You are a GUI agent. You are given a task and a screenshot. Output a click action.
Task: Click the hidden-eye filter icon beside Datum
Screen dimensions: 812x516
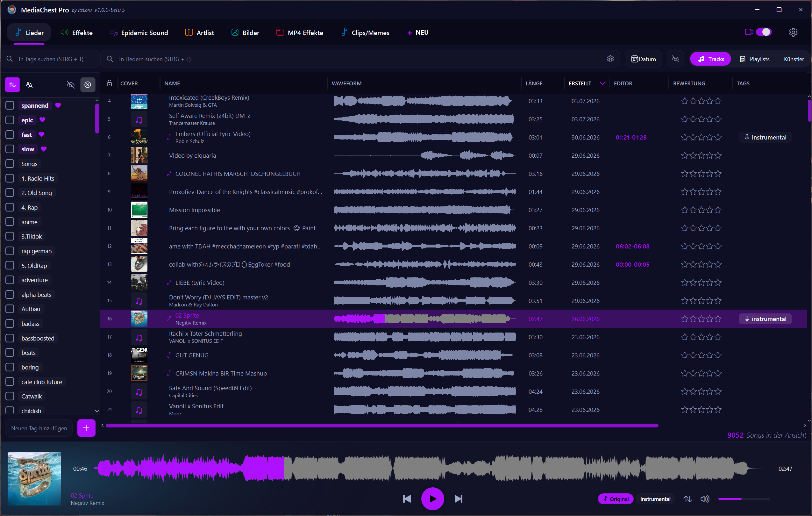[x=675, y=59]
